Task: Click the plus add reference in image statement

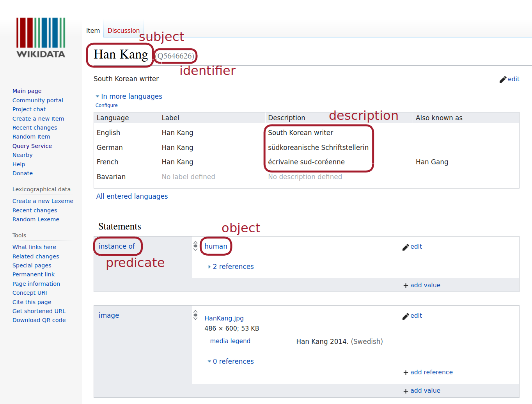Action: click(x=406, y=373)
